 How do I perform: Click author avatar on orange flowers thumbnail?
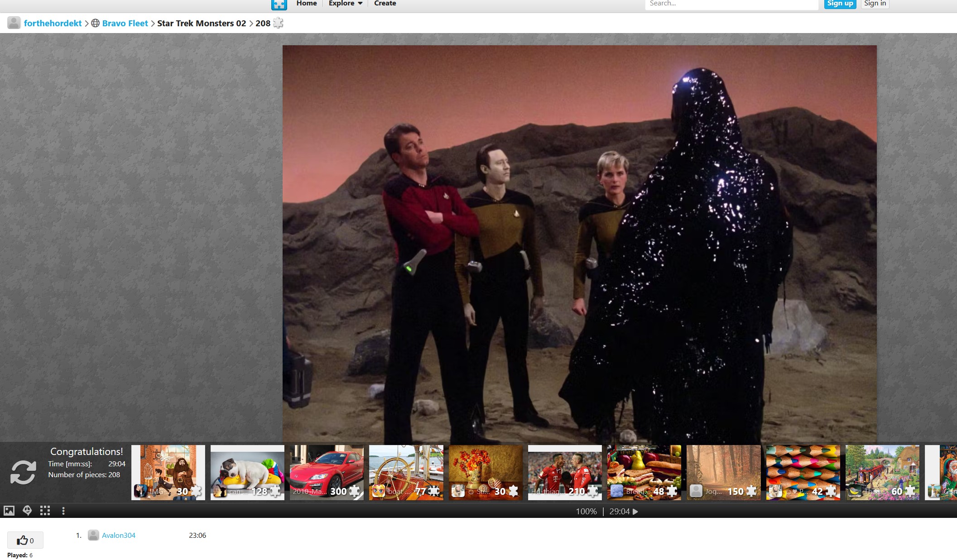click(x=458, y=491)
